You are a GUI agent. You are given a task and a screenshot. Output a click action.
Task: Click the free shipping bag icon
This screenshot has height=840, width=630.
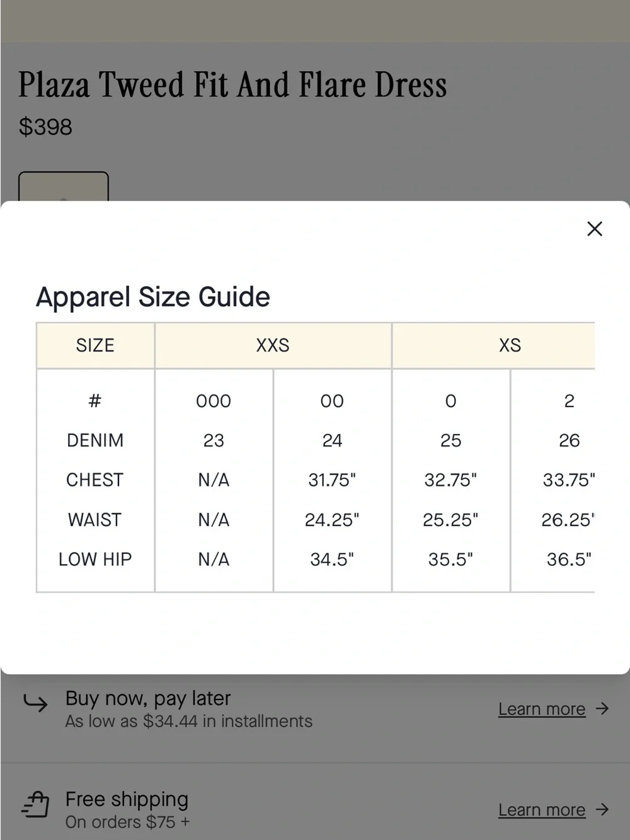[x=35, y=805]
